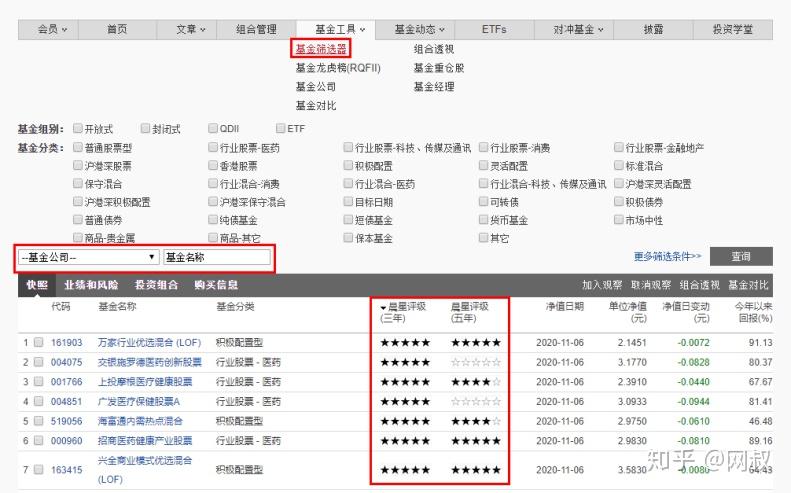Open the 更多筛选条件 link

[667, 257]
